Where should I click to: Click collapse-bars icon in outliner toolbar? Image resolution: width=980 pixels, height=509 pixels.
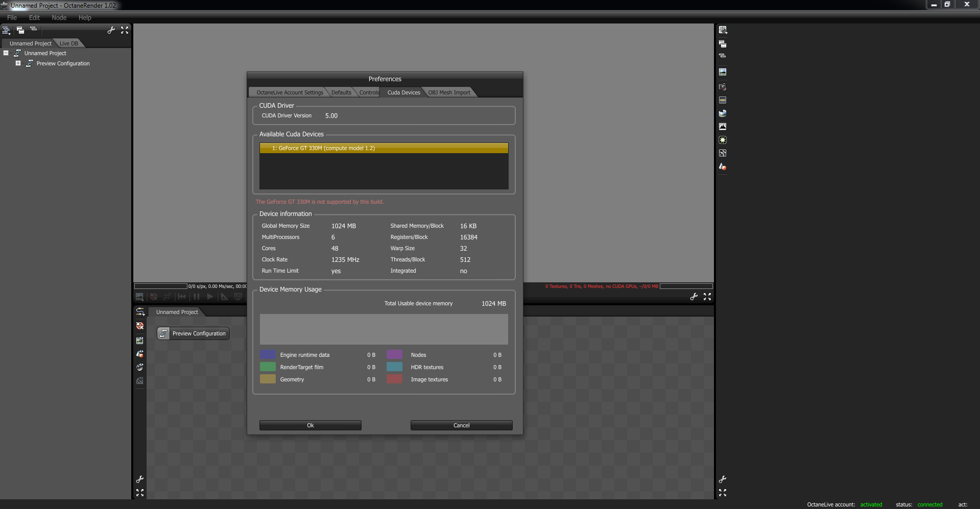pyautogui.click(x=34, y=29)
